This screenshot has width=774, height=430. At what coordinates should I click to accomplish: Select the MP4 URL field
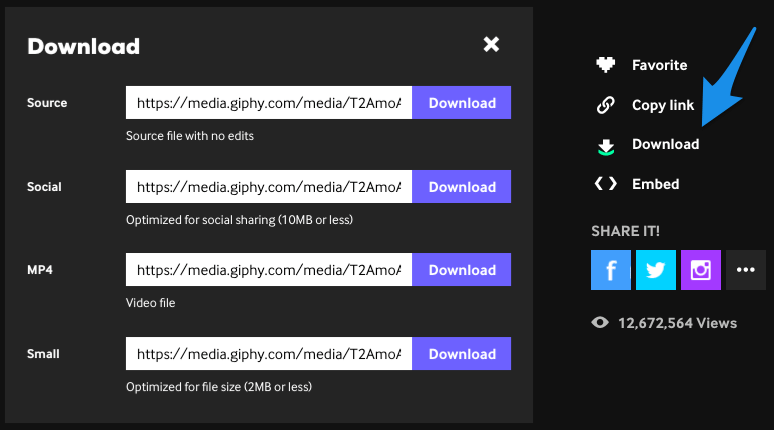click(x=269, y=270)
